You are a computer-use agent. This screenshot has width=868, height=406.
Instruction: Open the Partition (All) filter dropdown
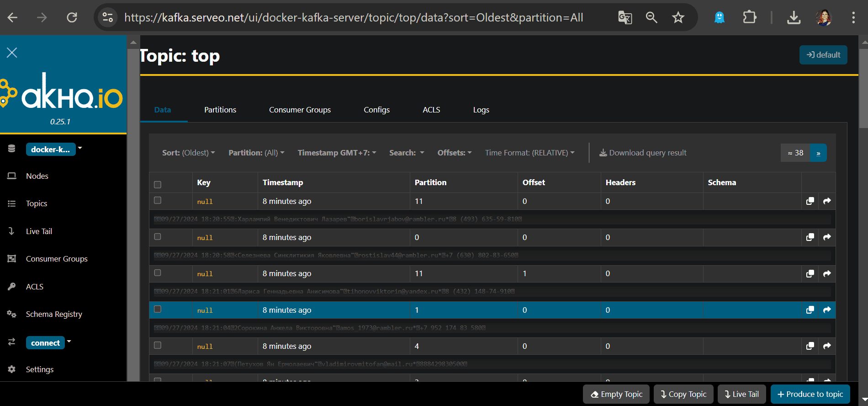pos(256,153)
